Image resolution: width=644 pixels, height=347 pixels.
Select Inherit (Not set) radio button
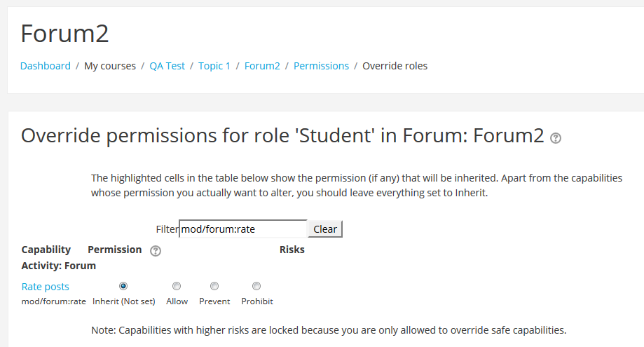[123, 286]
